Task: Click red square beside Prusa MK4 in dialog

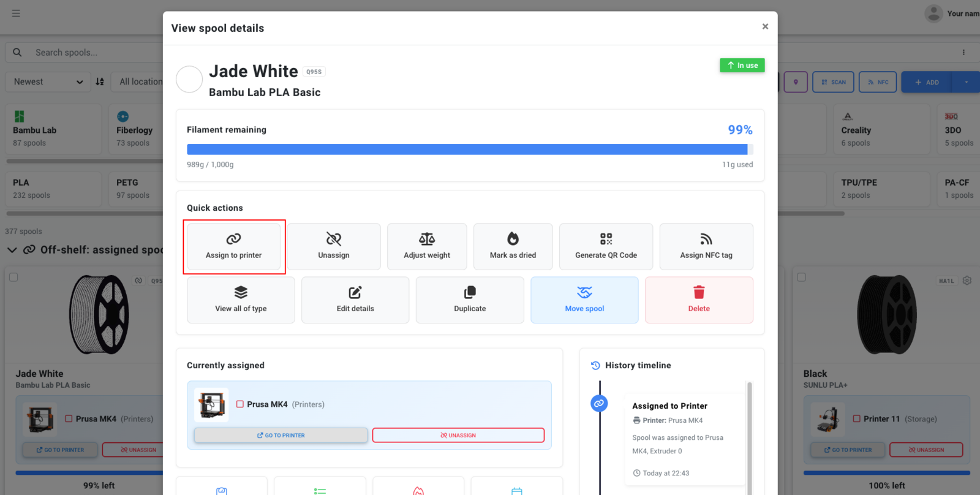Action: click(240, 404)
